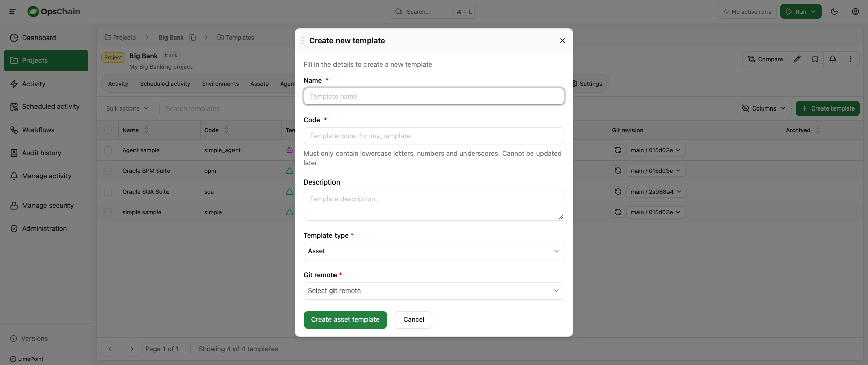Click the Template description text area

tap(433, 205)
